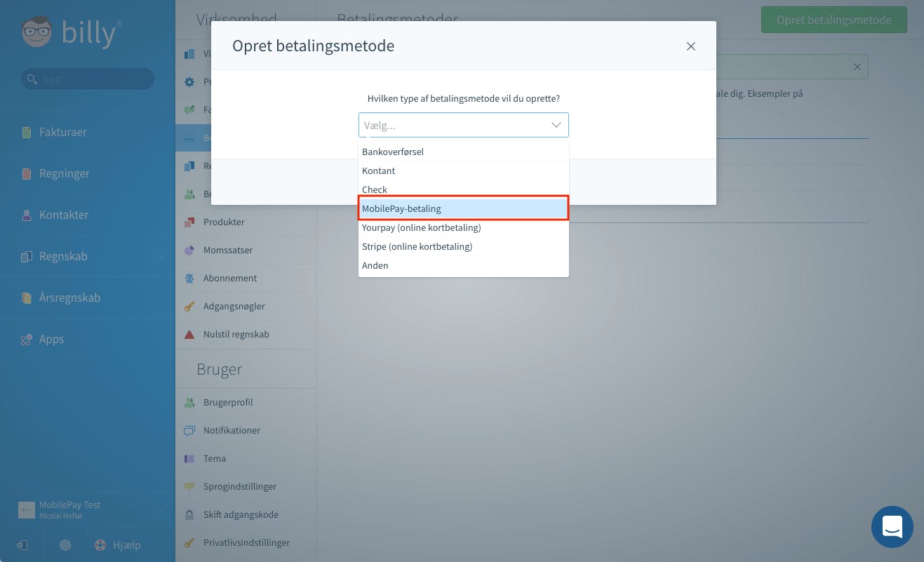This screenshot has height=562, width=924.
Task: Click the MobilePay Test company avatar
Action: 27,510
